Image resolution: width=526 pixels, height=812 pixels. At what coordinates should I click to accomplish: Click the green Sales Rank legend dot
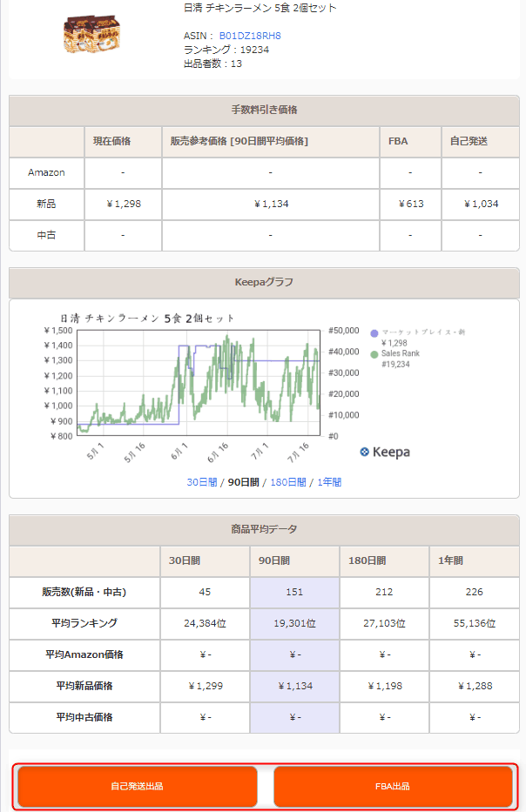point(374,354)
